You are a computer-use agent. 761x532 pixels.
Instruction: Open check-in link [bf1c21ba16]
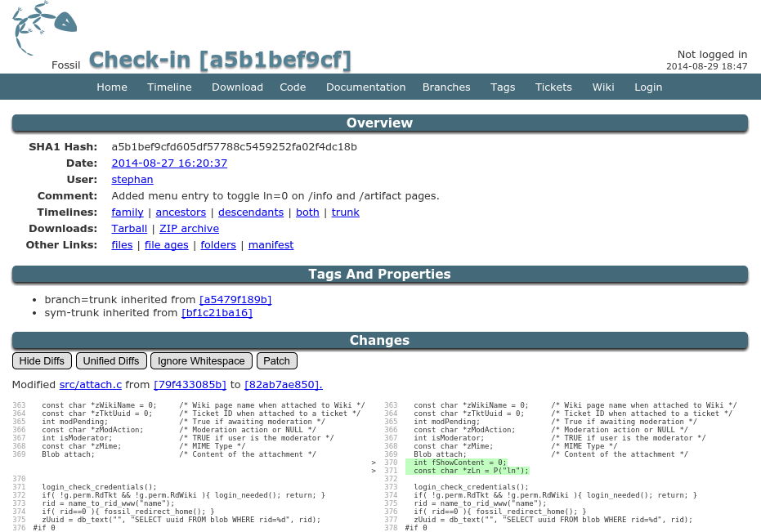[x=217, y=313]
